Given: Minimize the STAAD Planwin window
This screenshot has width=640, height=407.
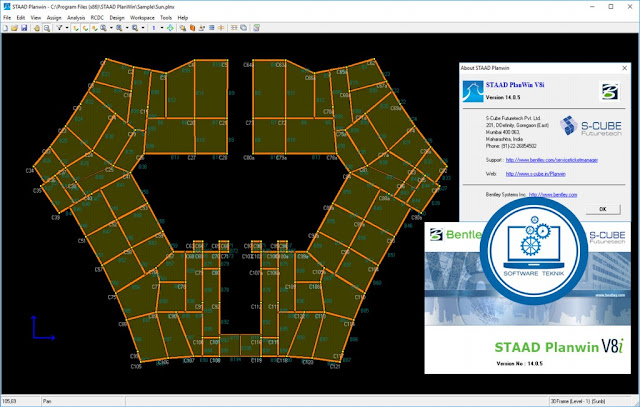Looking at the screenshot, I should (x=592, y=7).
